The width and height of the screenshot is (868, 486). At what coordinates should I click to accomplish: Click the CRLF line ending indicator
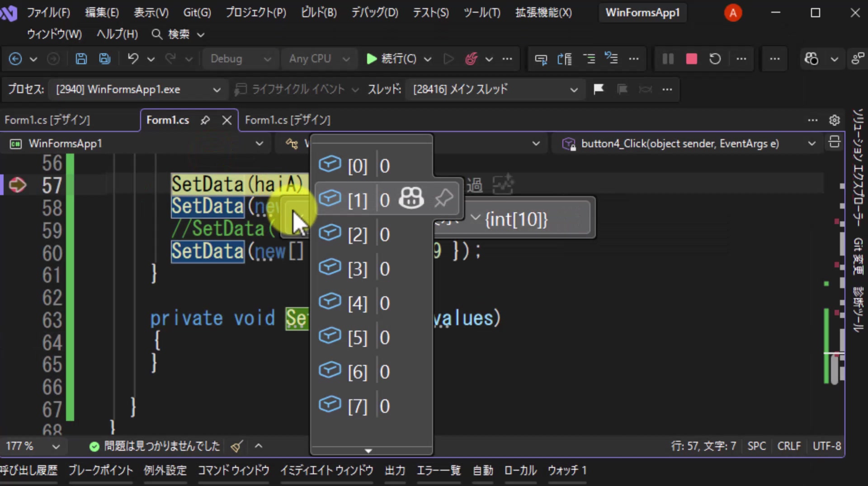click(x=789, y=446)
